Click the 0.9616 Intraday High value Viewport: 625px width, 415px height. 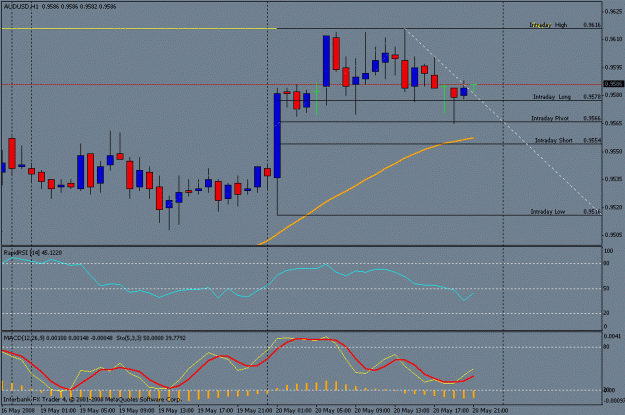coord(592,25)
